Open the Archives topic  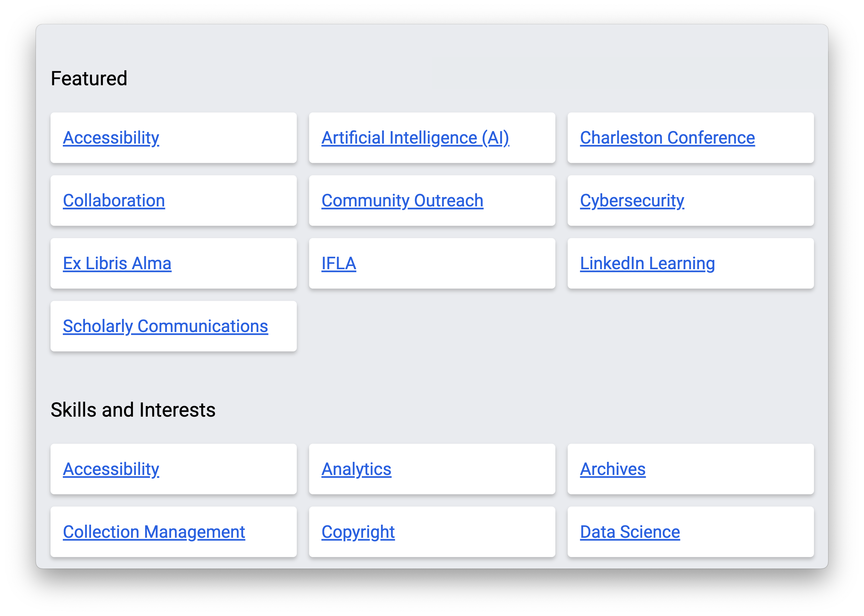point(612,469)
